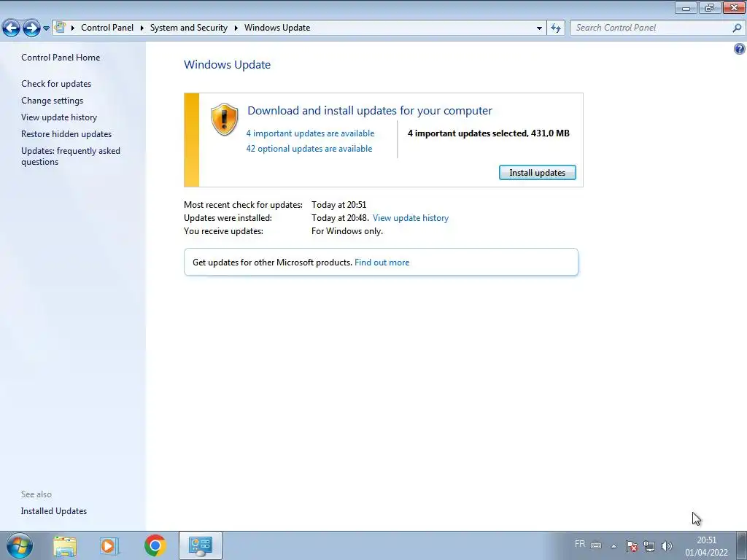Select Control Panel in the breadcrumb
The height and width of the screenshot is (560, 747).
coord(107,28)
